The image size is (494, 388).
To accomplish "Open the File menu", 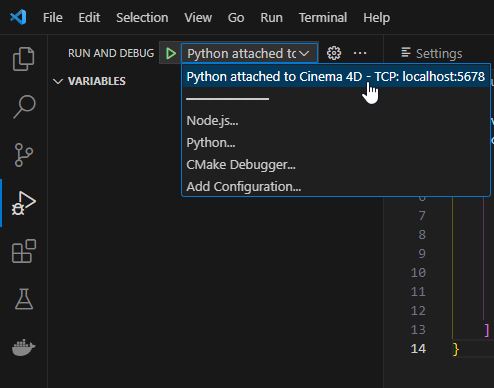I will pos(53,18).
